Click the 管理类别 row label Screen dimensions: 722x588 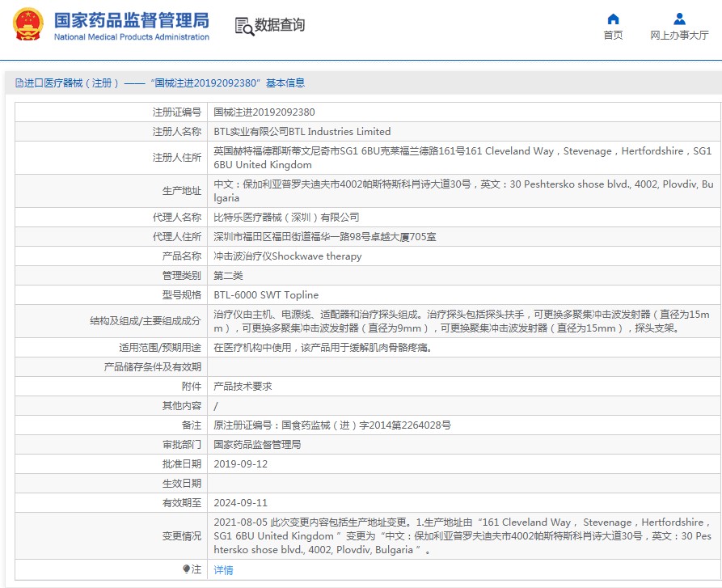coord(182,275)
